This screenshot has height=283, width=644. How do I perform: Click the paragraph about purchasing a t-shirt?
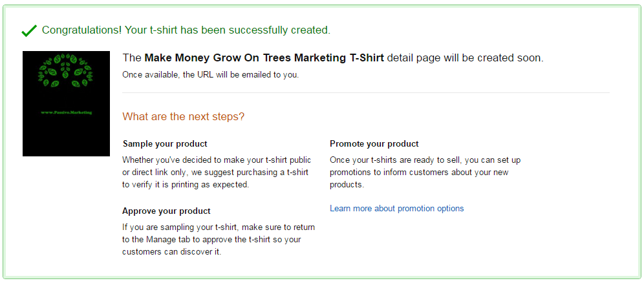point(217,173)
